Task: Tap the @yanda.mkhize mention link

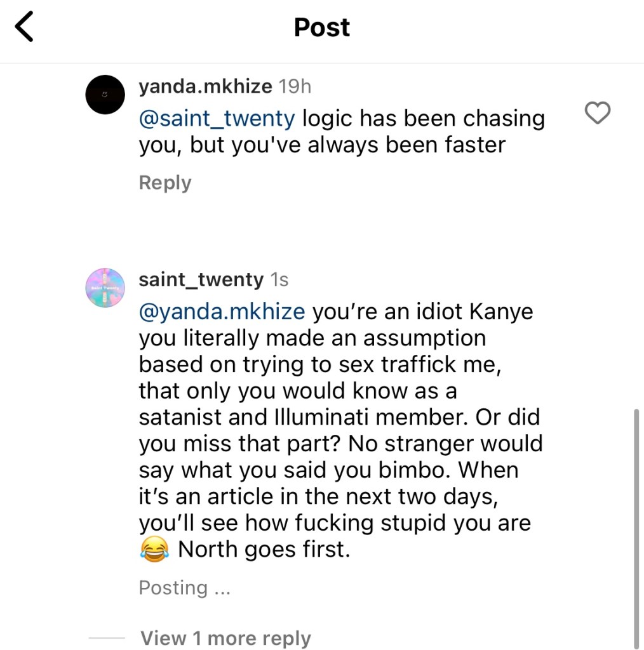Action: pos(222,312)
